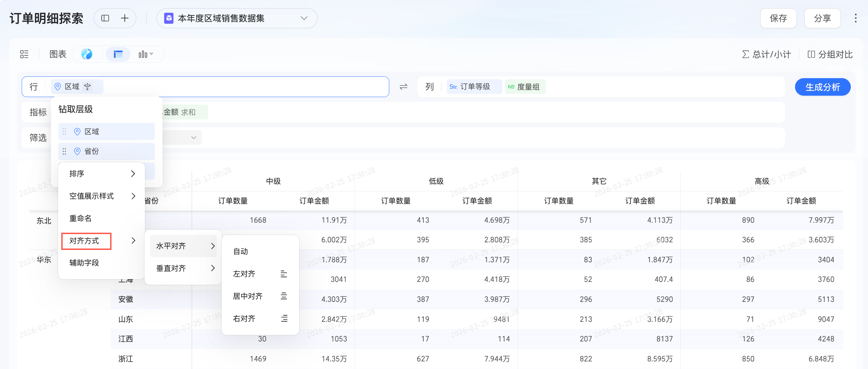The image size is (868, 369).
Task: Swap rows and columns with exchange icon
Action: pyautogui.click(x=403, y=87)
